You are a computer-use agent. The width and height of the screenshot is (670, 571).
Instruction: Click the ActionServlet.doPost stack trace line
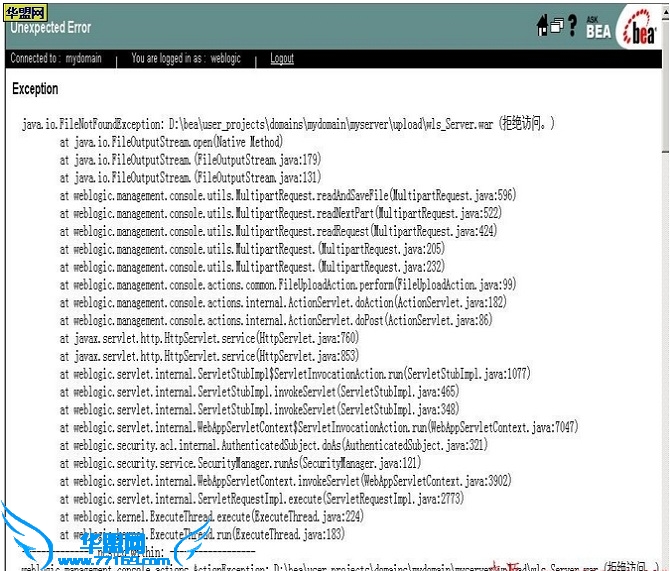[276, 320]
